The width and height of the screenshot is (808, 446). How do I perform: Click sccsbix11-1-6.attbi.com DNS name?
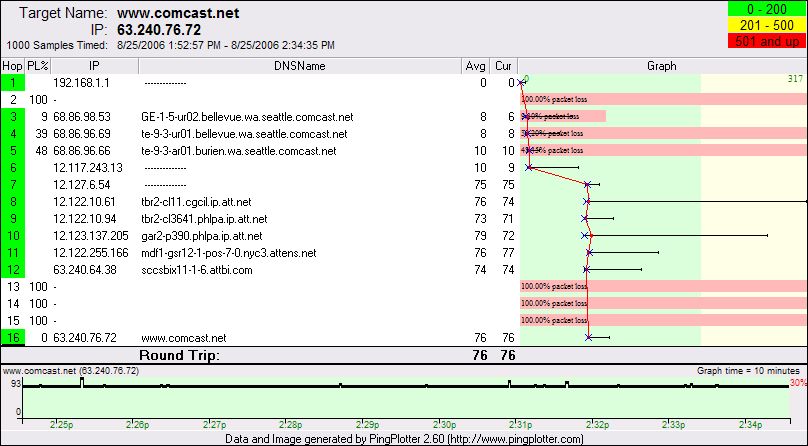197,270
